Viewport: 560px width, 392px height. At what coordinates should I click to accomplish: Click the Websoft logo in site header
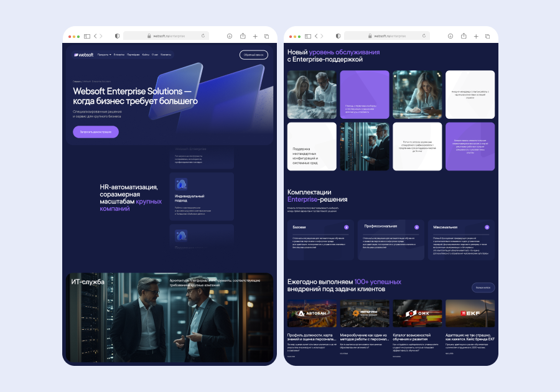(x=83, y=55)
